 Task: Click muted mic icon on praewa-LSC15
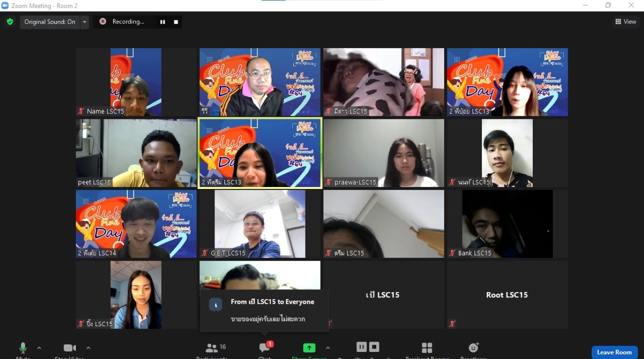pos(329,182)
